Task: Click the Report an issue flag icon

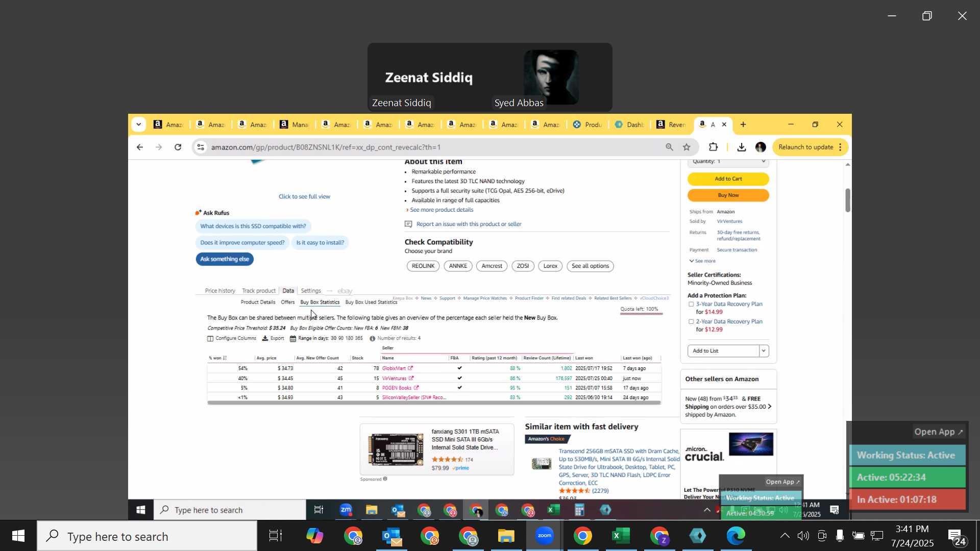Action: click(x=408, y=224)
